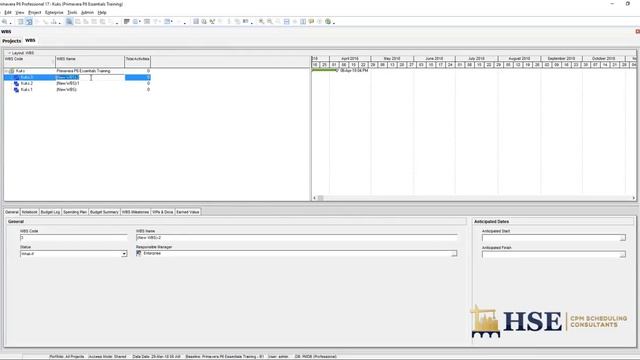Screen dimensions: 640x360
Task: Click the green globe icon in toolbar
Action: click(x=328, y=21)
